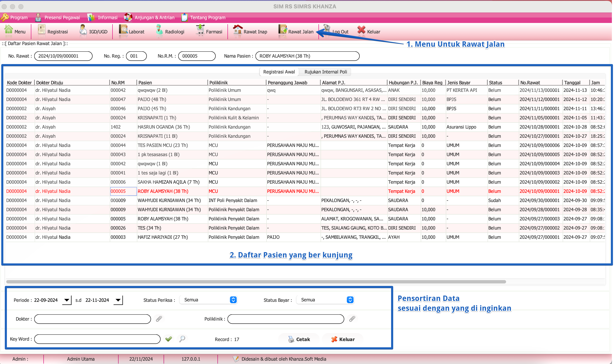Expand the Status Periksa combo box
Image resolution: width=614 pixels, height=364 pixels.
tap(208, 300)
